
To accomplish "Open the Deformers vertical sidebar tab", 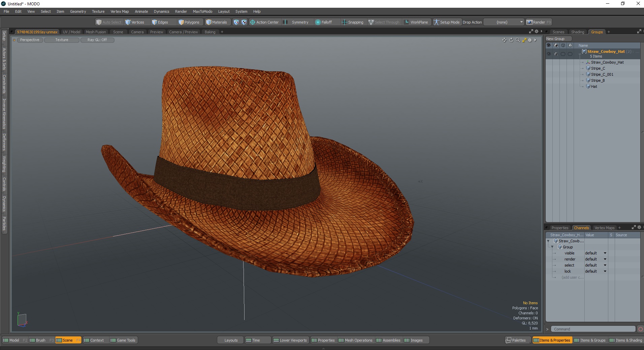I will (x=4, y=142).
